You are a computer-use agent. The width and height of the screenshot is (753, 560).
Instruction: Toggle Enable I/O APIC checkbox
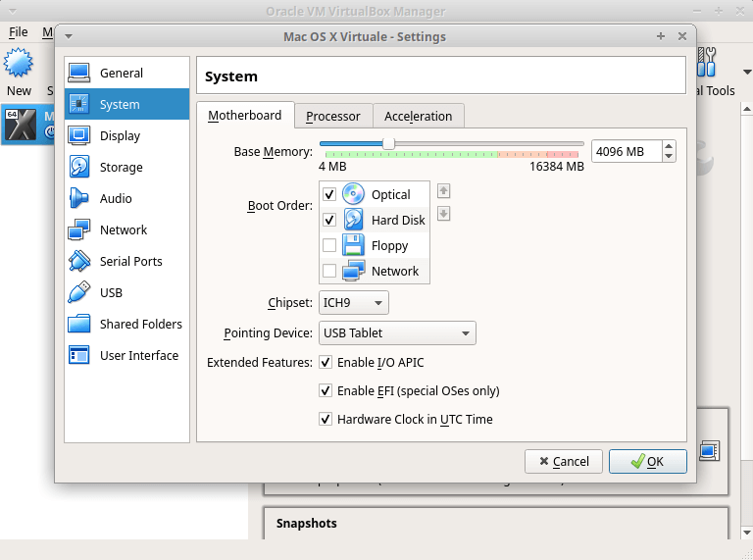[x=326, y=362]
